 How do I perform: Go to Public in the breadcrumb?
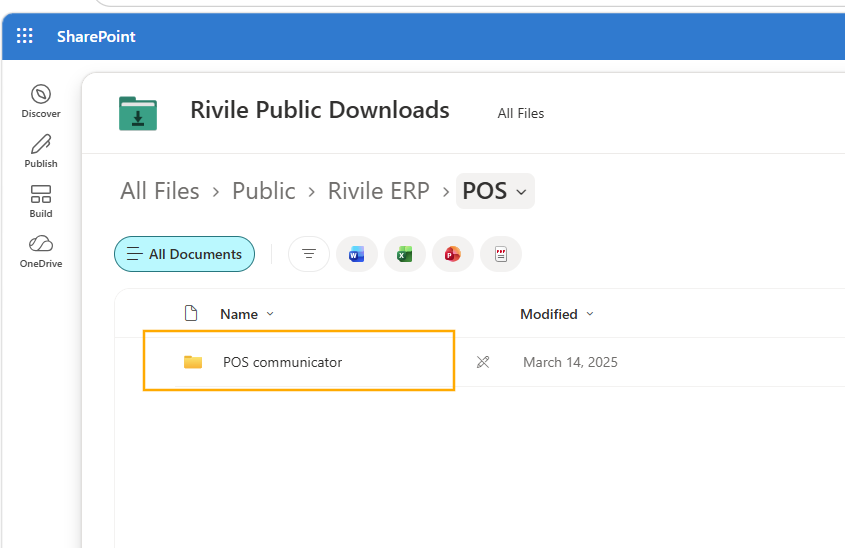[264, 191]
